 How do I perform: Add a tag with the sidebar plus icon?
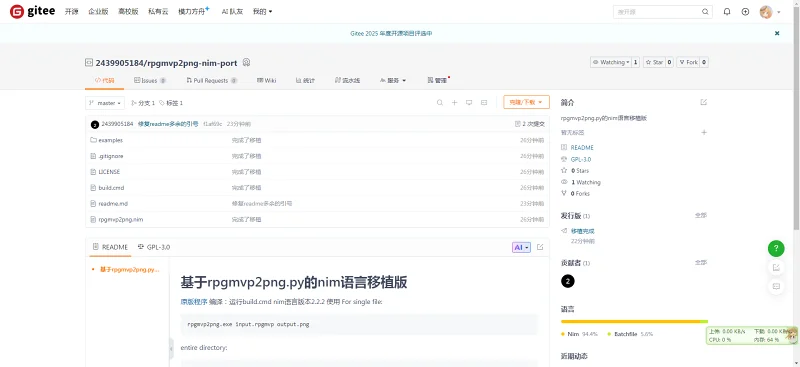coord(704,132)
